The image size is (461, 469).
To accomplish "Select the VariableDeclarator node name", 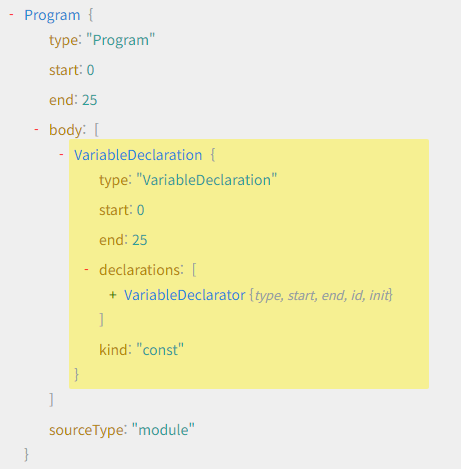I will [185, 295].
